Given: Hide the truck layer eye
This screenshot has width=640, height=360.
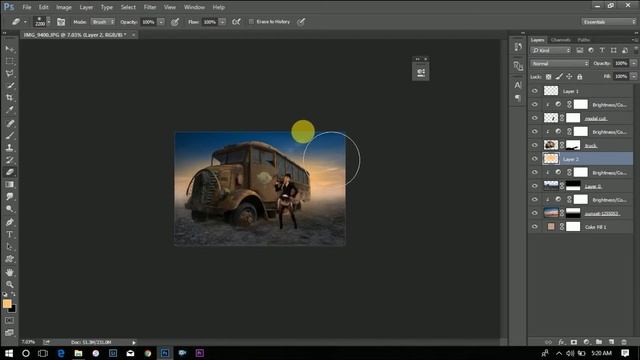Looking at the screenshot, I should pos(535,145).
